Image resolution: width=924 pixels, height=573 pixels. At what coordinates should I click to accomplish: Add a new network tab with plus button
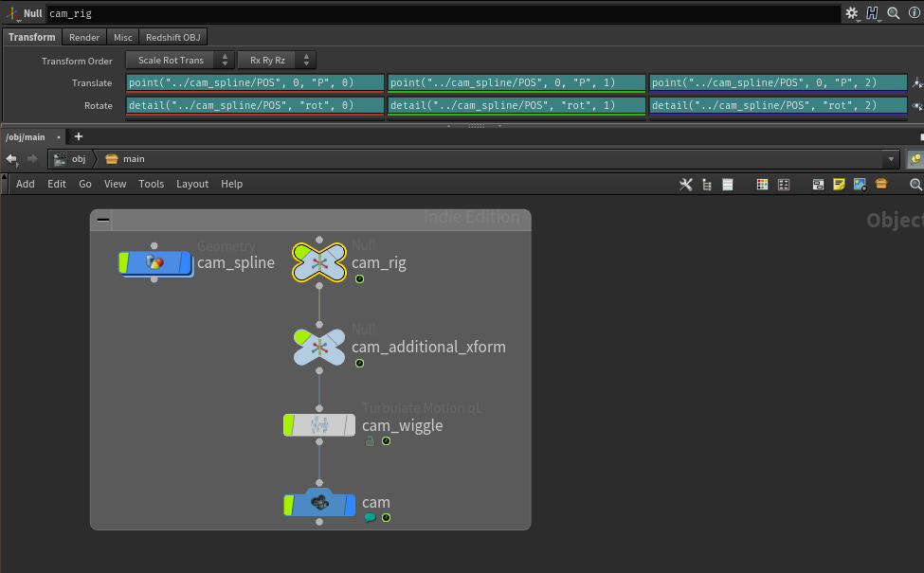pyautogui.click(x=79, y=137)
